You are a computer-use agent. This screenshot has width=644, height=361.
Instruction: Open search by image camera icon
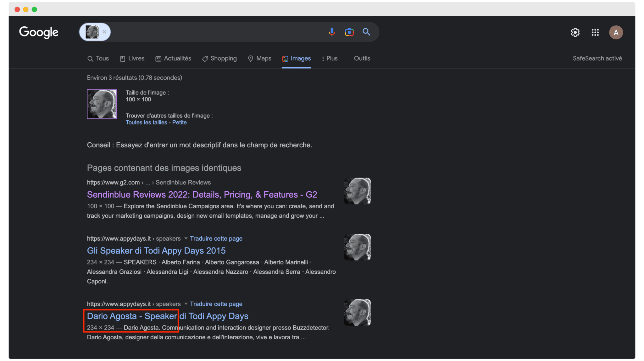point(349,32)
